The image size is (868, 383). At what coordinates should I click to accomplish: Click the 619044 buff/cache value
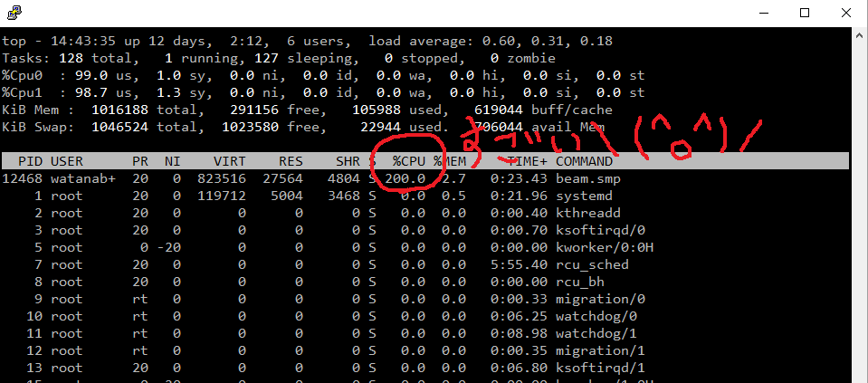(x=499, y=110)
